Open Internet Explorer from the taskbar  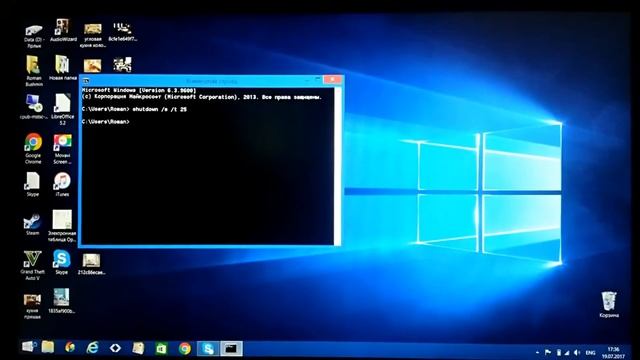93,348
